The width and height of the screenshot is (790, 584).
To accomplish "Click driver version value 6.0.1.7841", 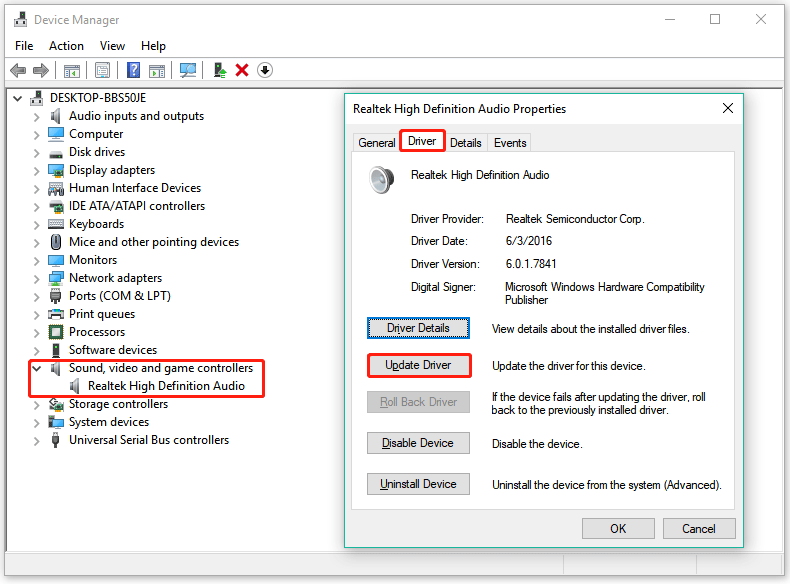I will click(531, 264).
